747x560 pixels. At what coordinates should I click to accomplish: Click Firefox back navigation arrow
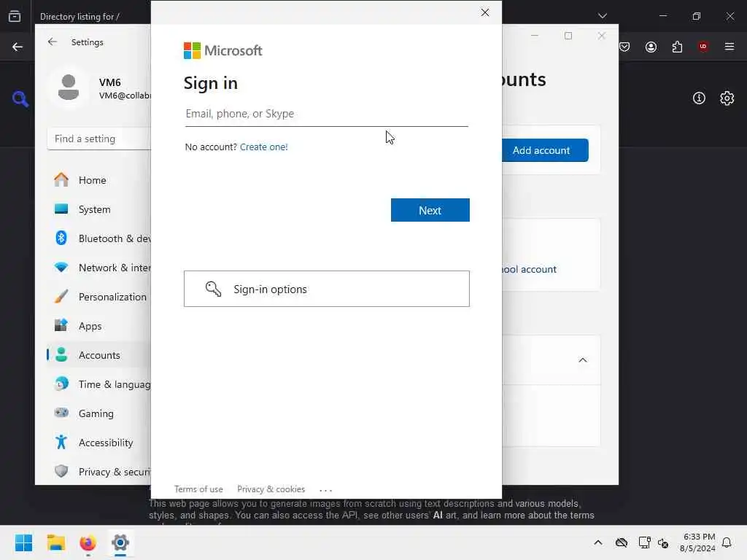tap(18, 47)
